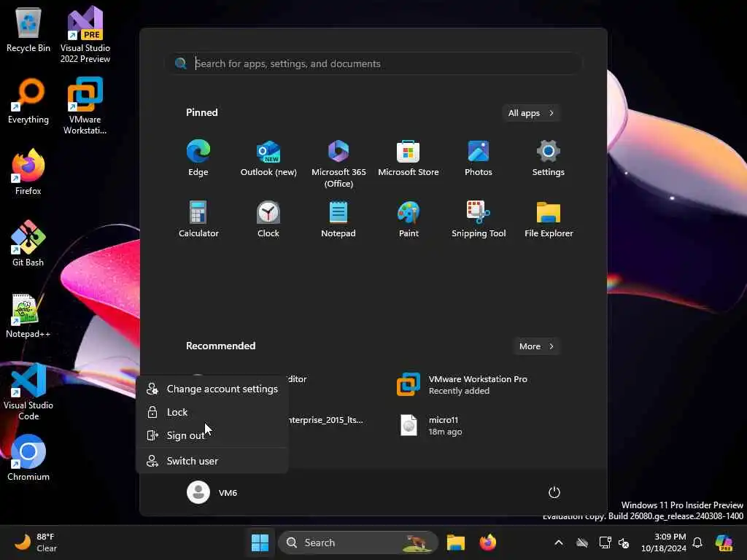Click the muted volume tray icon

(624, 542)
